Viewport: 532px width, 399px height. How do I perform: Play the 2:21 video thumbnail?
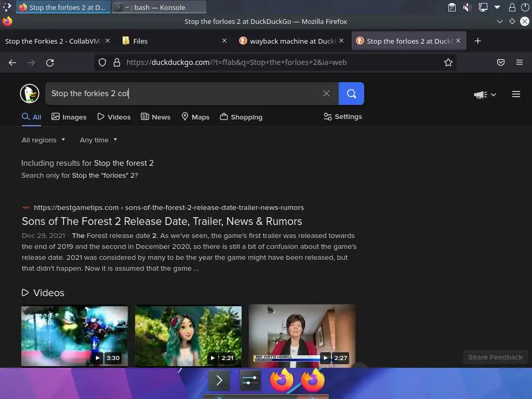pos(188,336)
